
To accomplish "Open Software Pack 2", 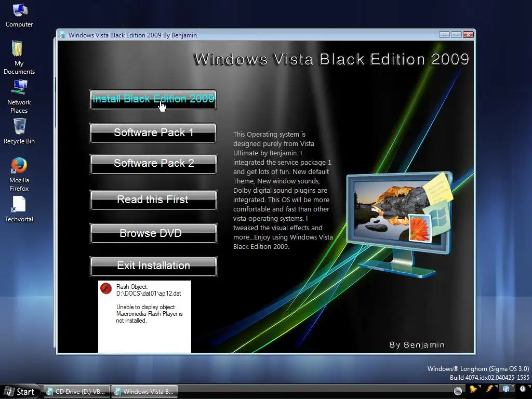I will 153,164.
